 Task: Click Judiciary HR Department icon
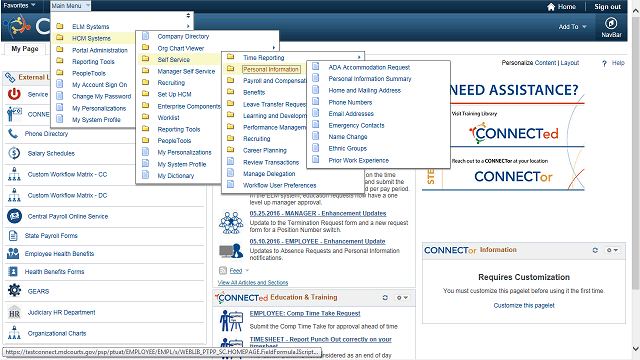click(14, 313)
